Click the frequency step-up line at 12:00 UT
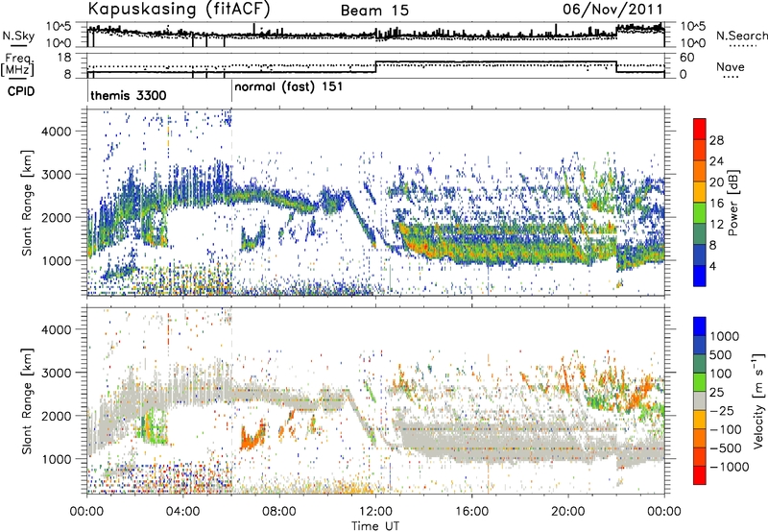The image size is (768, 532). [x=375, y=67]
